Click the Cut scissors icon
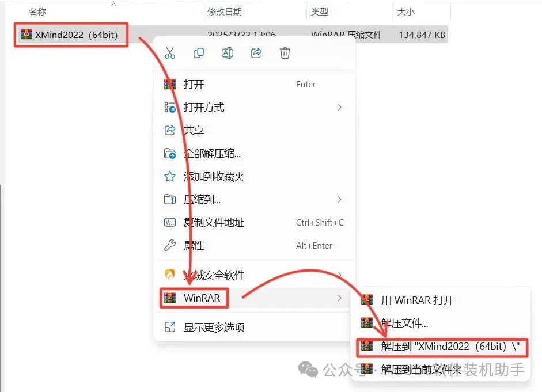The width and height of the screenshot is (542, 392). (x=170, y=53)
